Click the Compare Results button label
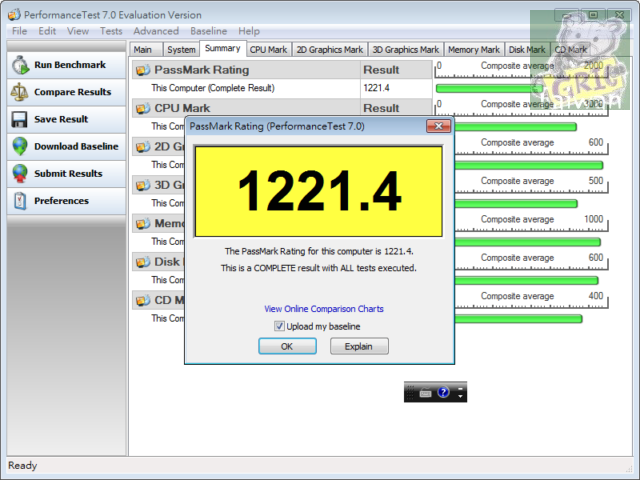Image resolution: width=640 pixels, height=480 pixels. (x=73, y=92)
